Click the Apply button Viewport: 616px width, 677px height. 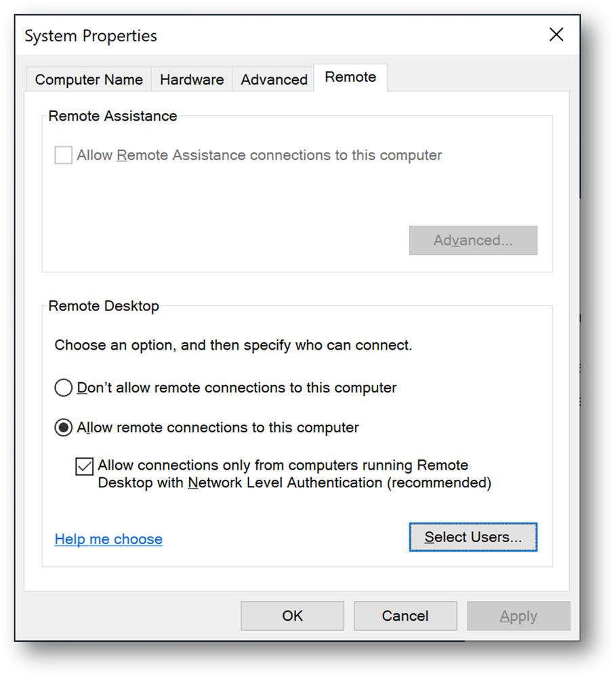tap(518, 616)
